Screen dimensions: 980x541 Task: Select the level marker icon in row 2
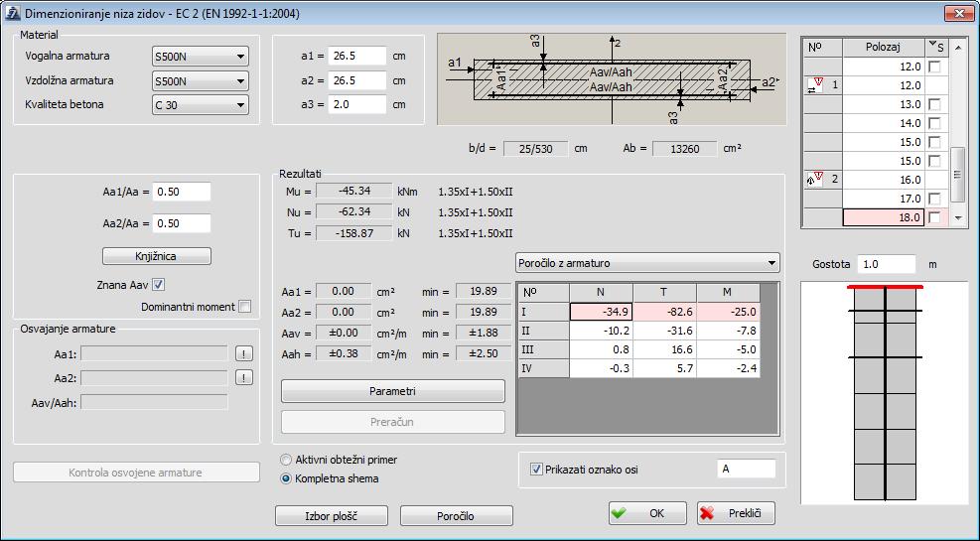(x=815, y=180)
